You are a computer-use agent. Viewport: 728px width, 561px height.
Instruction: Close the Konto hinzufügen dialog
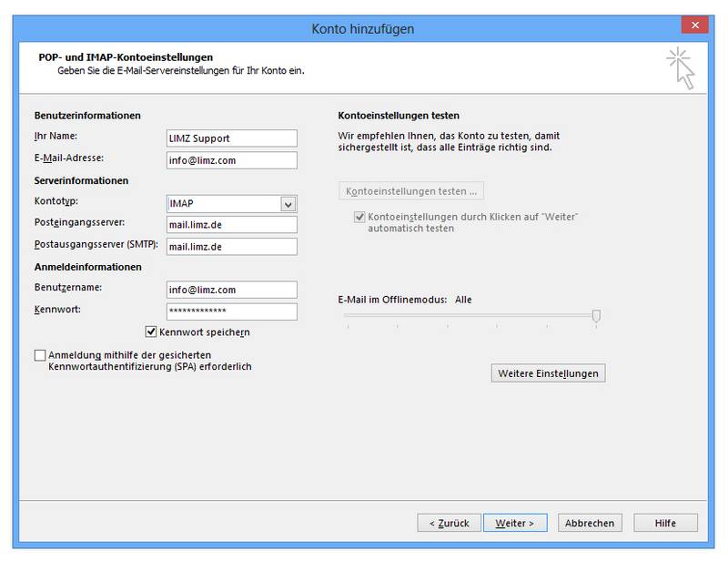coord(694,25)
